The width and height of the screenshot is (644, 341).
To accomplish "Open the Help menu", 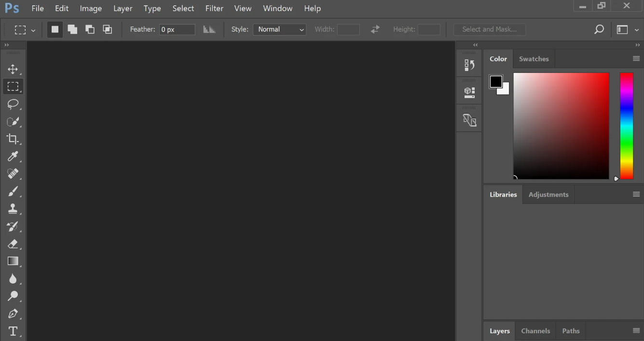I will 313,8.
